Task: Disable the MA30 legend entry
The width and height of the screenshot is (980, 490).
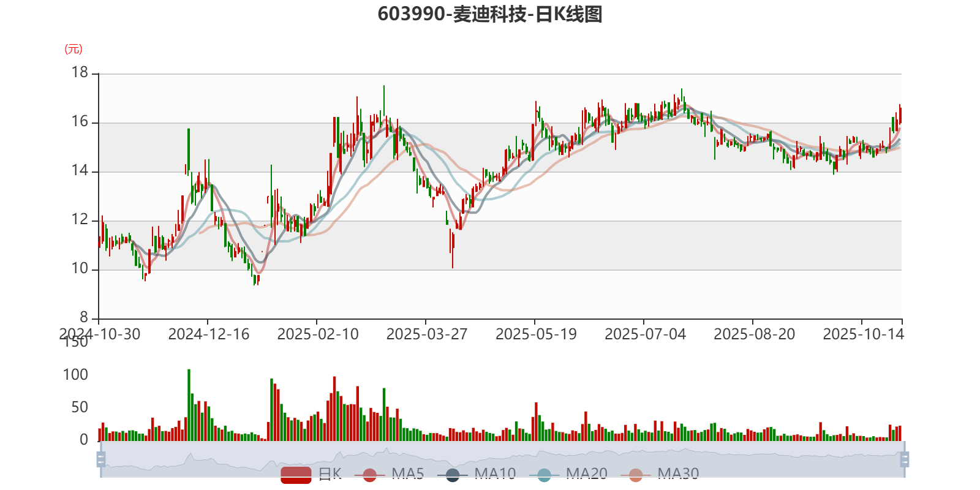Action: (660, 474)
